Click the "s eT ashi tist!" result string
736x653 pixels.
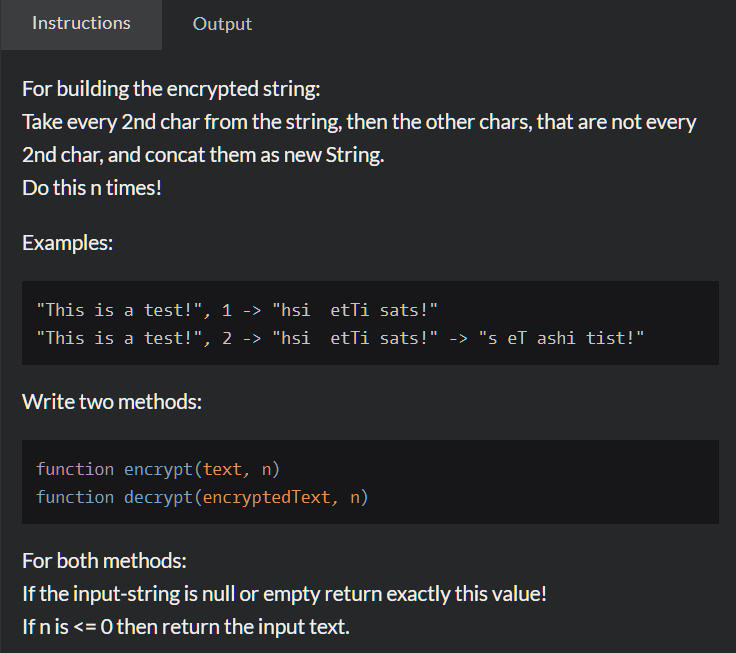(x=561, y=338)
